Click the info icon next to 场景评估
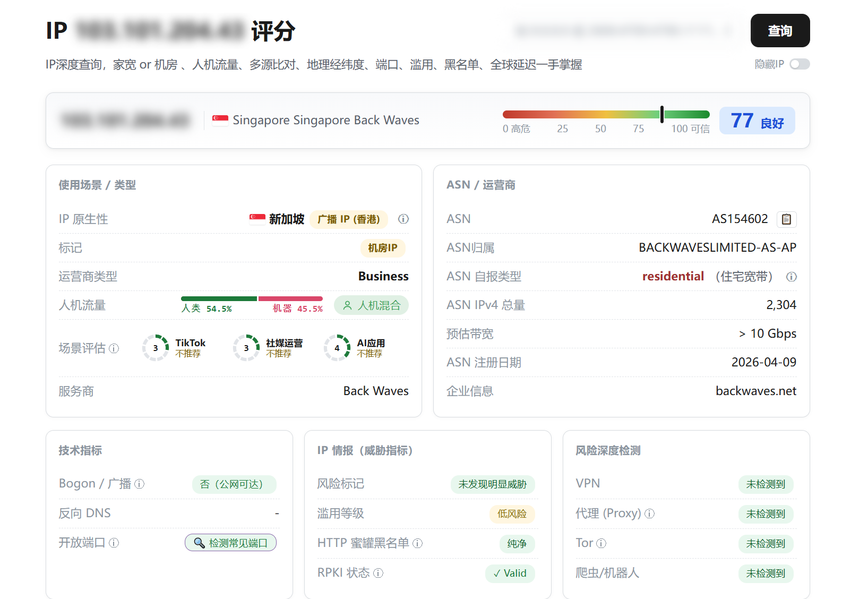The height and width of the screenshot is (599, 868). click(x=114, y=348)
